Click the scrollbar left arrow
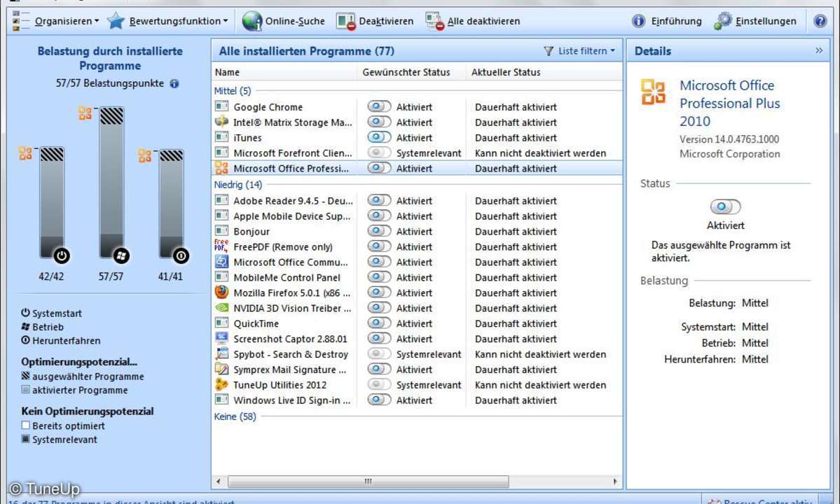The height and width of the screenshot is (504, 840). (218, 481)
